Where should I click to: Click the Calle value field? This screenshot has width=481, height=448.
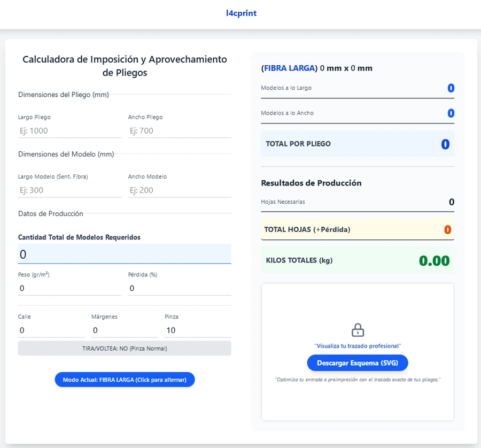tap(51, 330)
